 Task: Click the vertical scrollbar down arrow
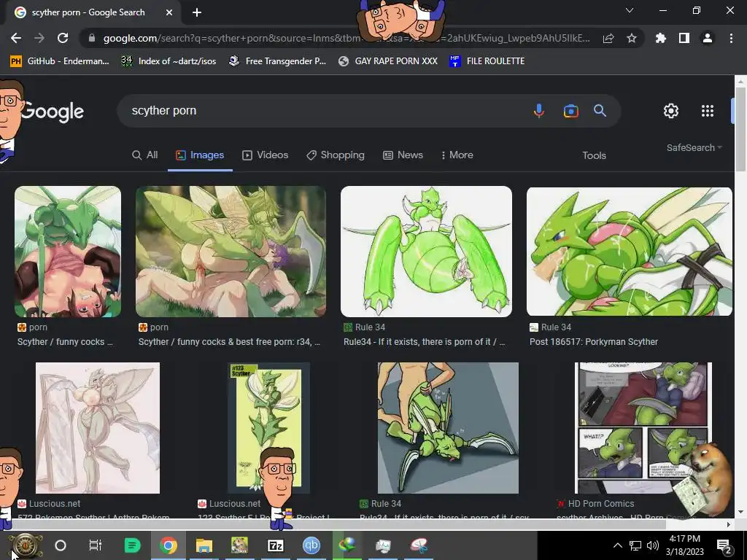pyautogui.click(x=740, y=513)
